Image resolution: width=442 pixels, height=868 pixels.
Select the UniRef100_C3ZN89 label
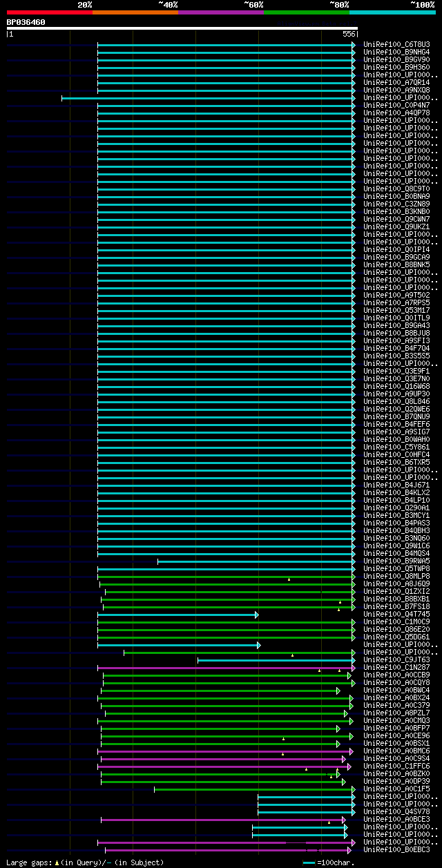[x=396, y=204]
